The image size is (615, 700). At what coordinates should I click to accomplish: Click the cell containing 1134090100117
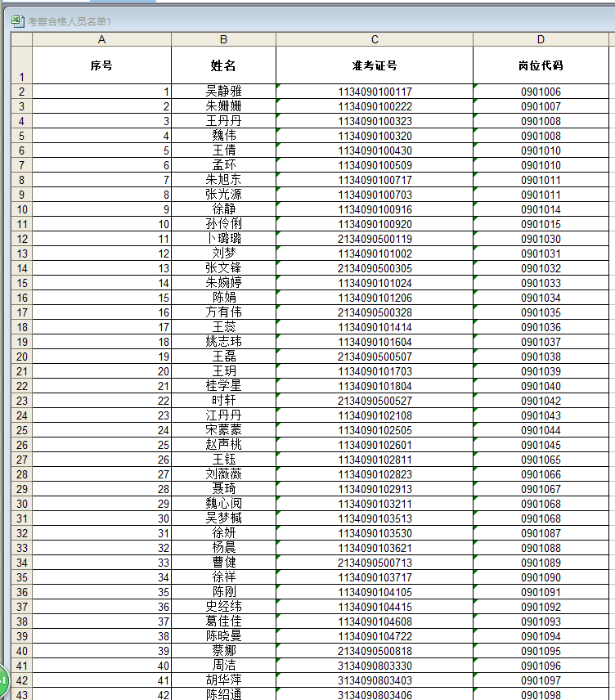click(375, 92)
